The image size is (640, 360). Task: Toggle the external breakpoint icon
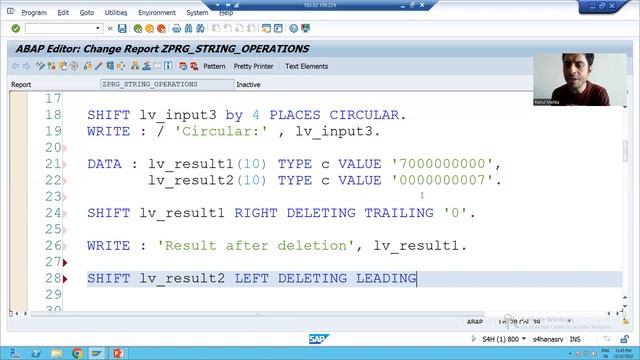click(x=194, y=66)
